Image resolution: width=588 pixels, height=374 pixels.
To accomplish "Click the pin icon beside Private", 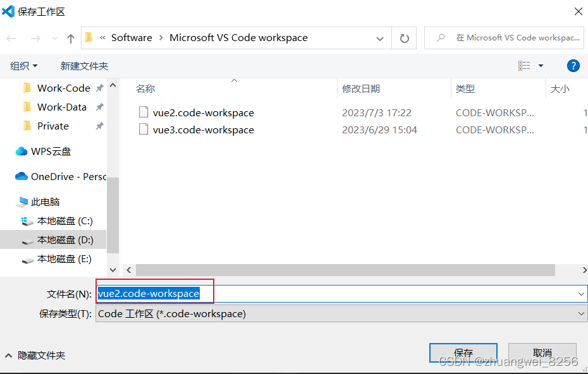I will [x=99, y=126].
